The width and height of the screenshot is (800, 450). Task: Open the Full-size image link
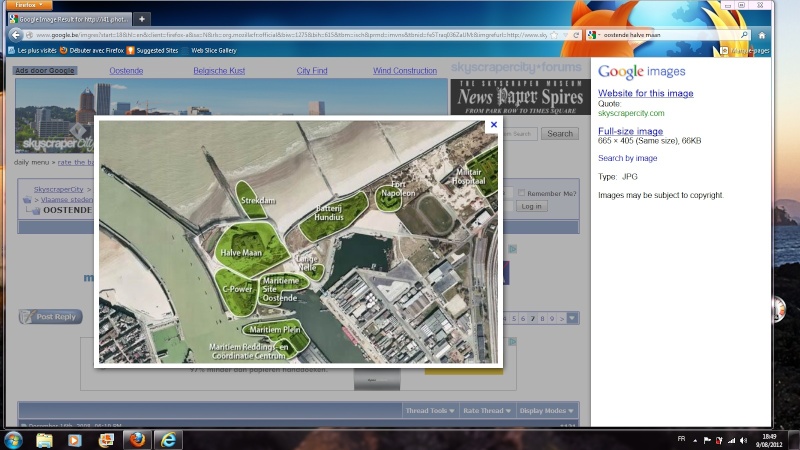click(x=630, y=131)
